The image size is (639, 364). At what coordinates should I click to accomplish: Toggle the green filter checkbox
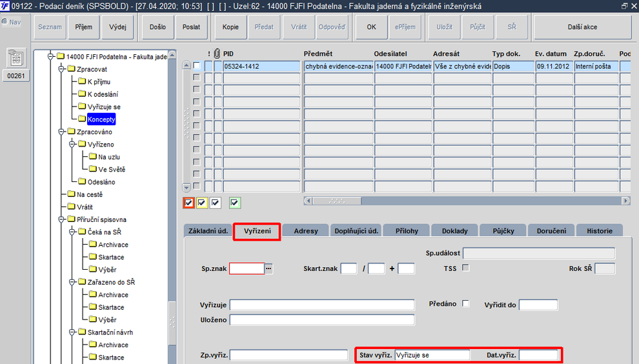tap(234, 203)
